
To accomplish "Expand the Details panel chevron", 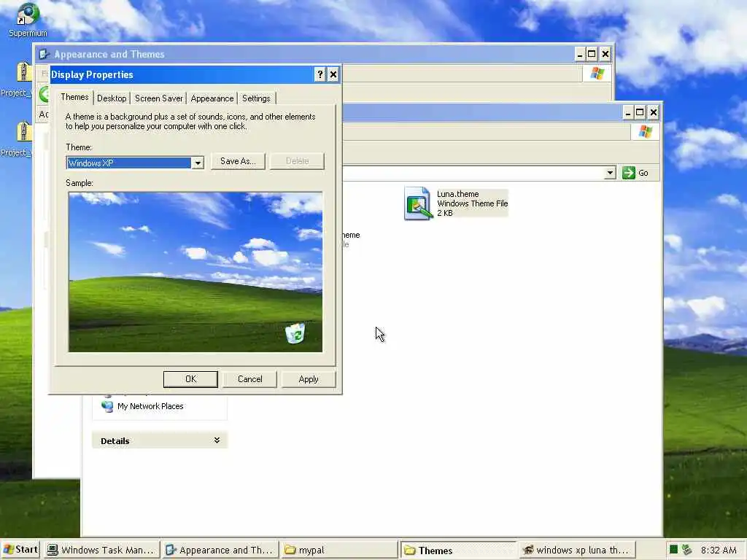I will coord(217,440).
